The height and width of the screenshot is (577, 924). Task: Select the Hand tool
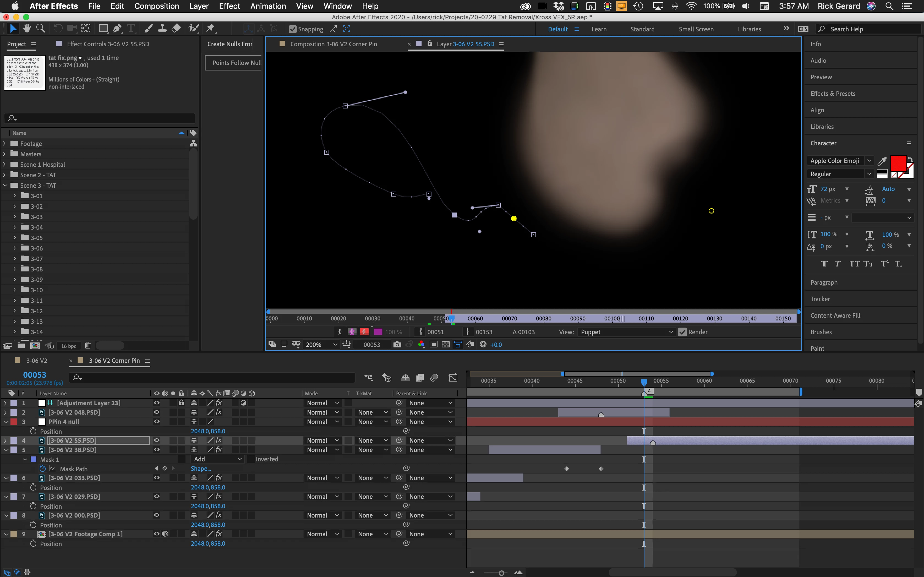(x=26, y=29)
